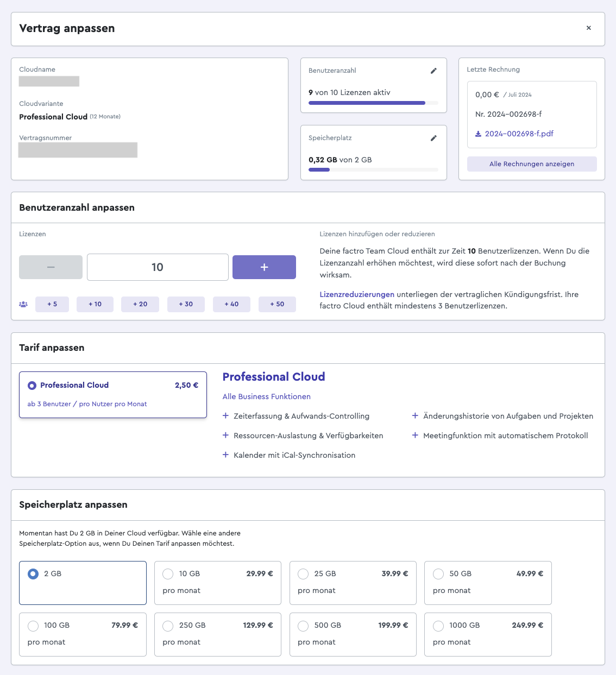Click the '0,32 GB von 2 GB' text

[x=340, y=160]
